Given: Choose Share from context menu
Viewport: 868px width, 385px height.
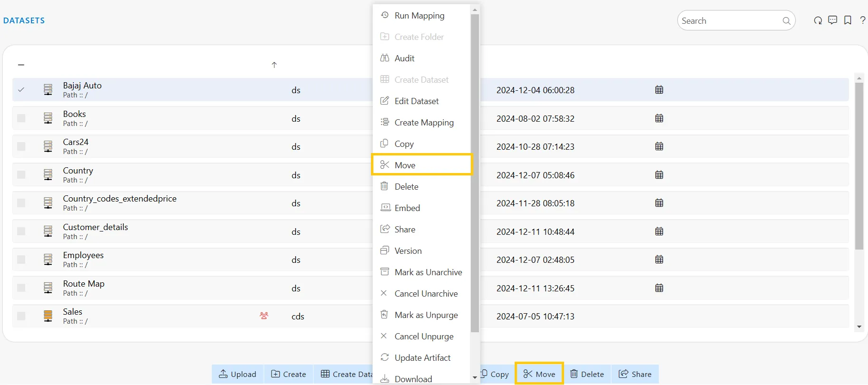Looking at the screenshot, I should coord(421,229).
